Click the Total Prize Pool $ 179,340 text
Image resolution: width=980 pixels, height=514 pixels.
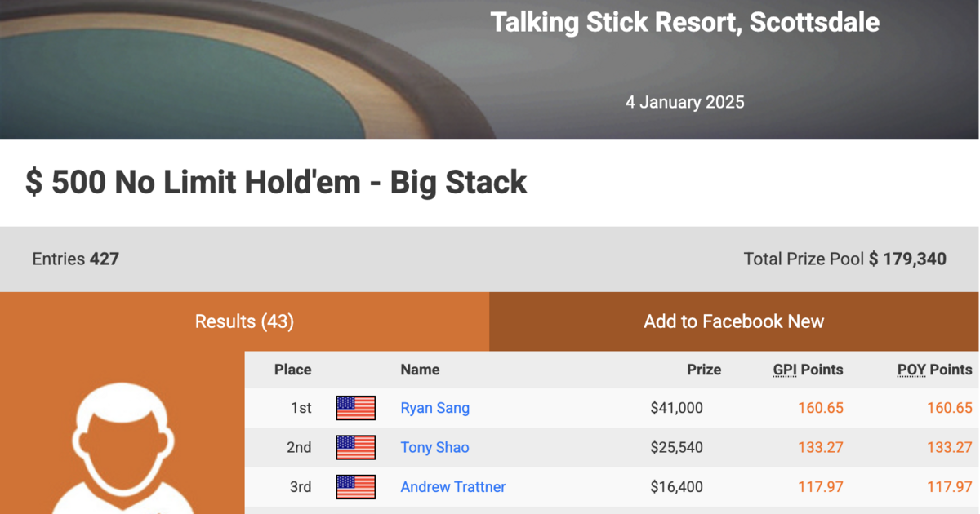coord(844,259)
